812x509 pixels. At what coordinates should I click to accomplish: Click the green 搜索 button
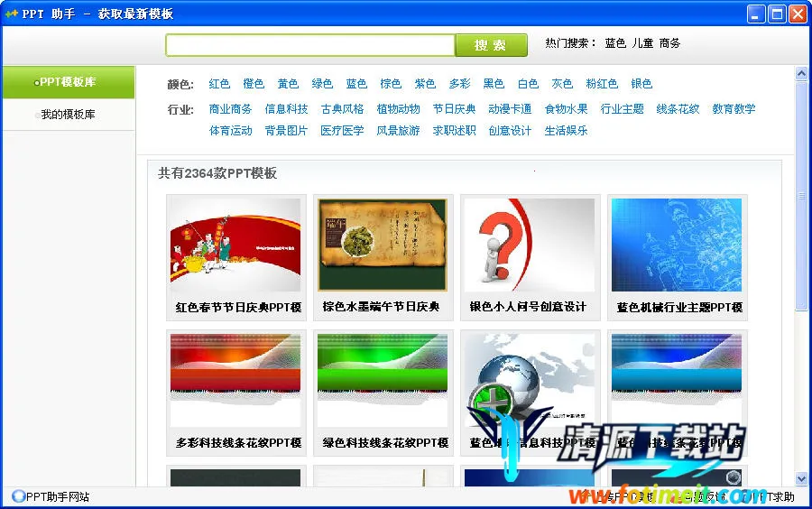coord(491,45)
